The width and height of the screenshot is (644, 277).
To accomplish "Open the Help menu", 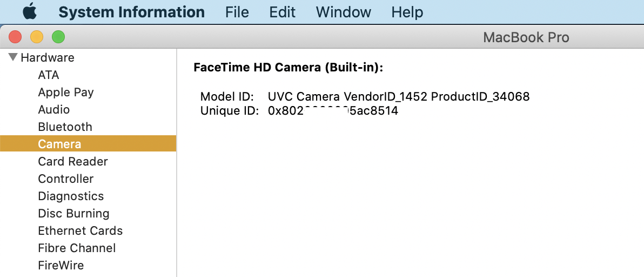I will [x=407, y=12].
